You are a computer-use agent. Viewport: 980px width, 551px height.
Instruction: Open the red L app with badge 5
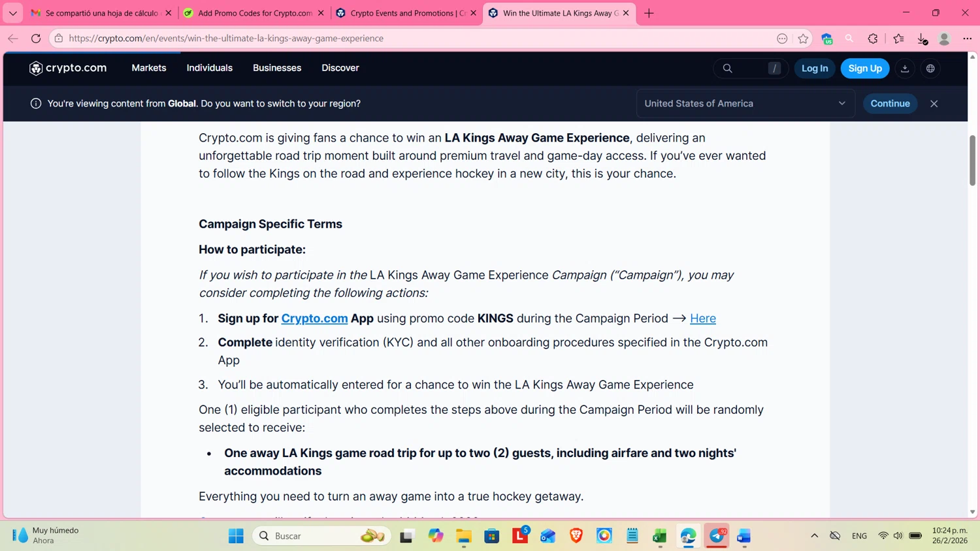click(x=521, y=536)
